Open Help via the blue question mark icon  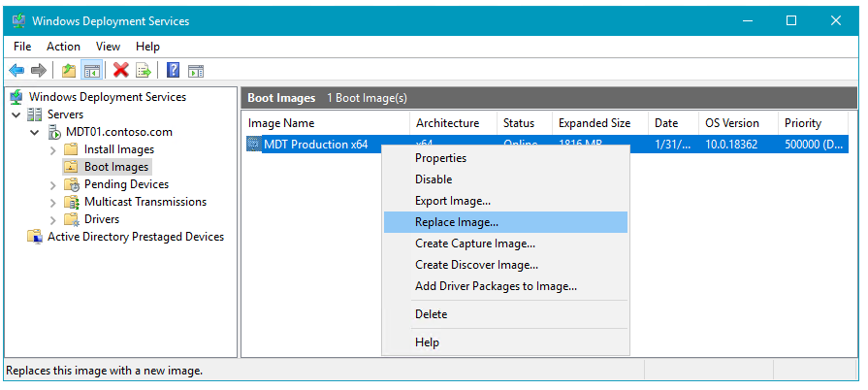173,70
